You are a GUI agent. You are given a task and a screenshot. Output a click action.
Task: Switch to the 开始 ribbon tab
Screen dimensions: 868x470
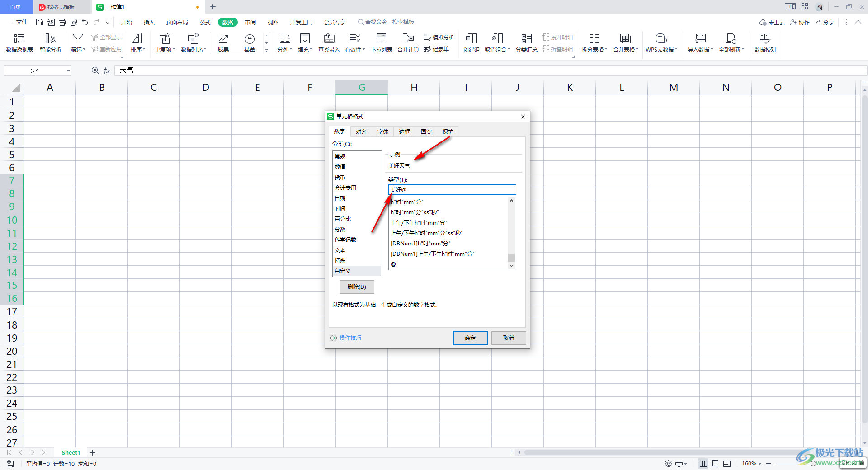[127, 22]
